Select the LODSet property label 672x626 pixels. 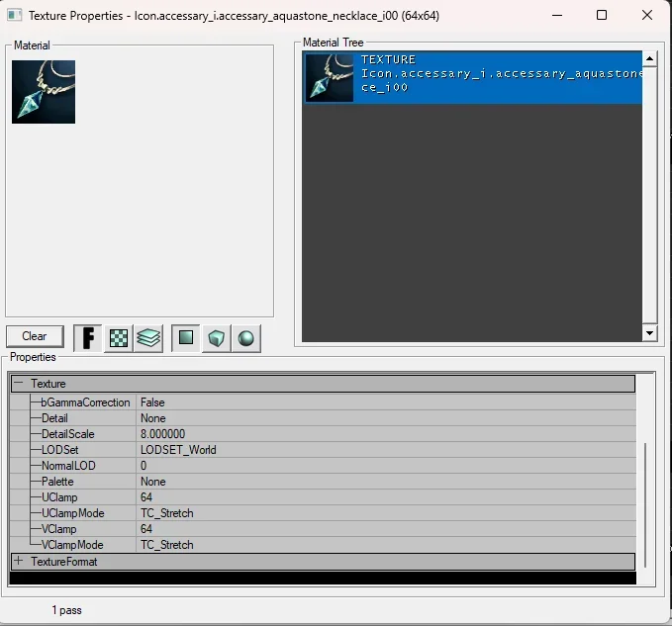click(60, 450)
